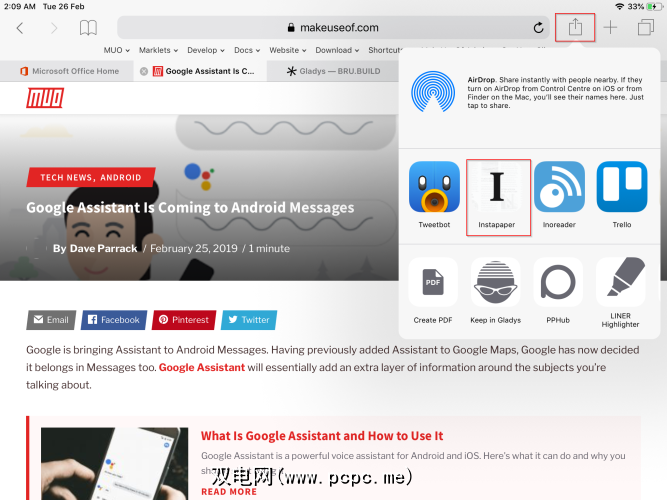Tap the Safari forward arrow

[x=54, y=28]
